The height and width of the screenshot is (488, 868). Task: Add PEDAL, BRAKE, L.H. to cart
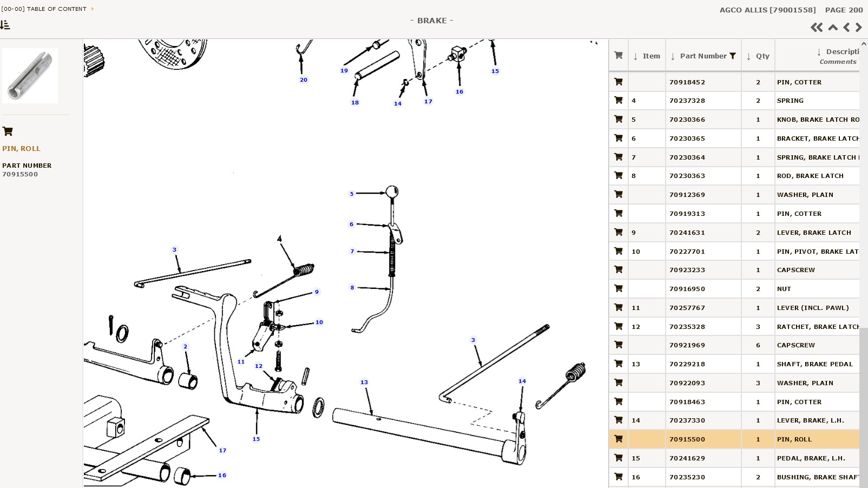pyautogui.click(x=619, y=458)
